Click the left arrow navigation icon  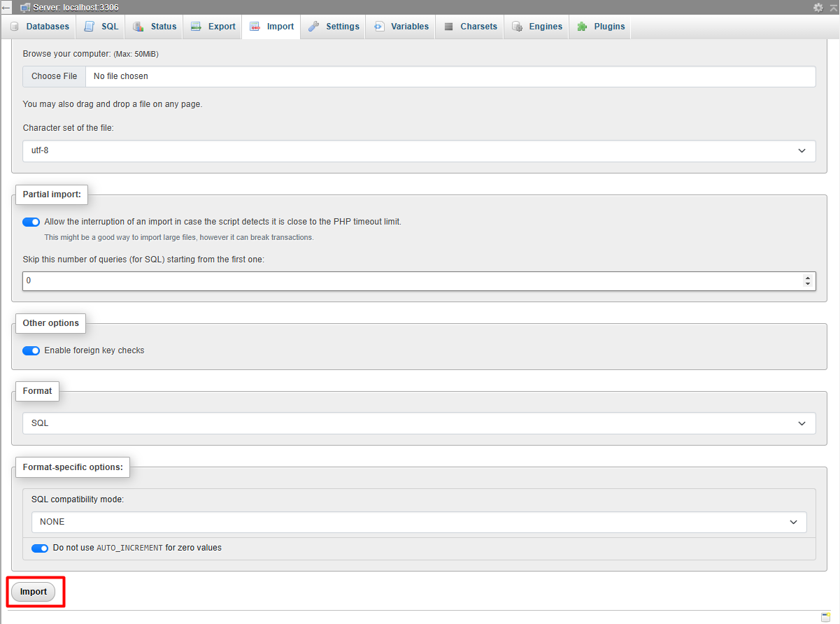tap(6, 8)
